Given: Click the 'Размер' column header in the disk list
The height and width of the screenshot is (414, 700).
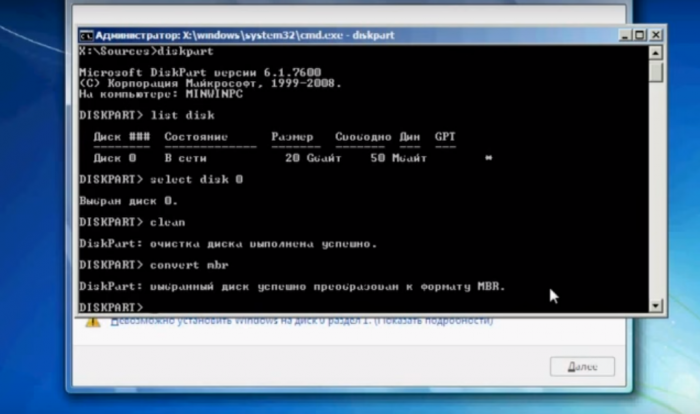Looking at the screenshot, I should pyautogui.click(x=292, y=136).
